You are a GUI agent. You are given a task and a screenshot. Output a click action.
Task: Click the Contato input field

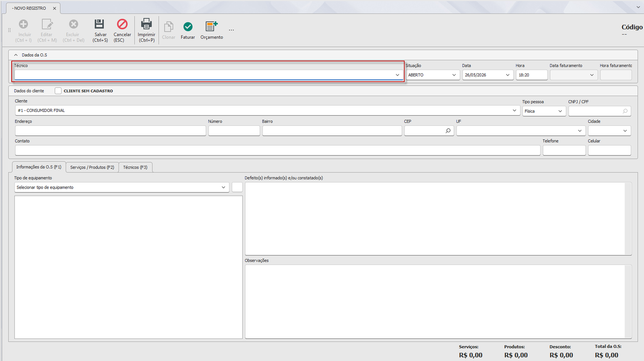(x=278, y=150)
